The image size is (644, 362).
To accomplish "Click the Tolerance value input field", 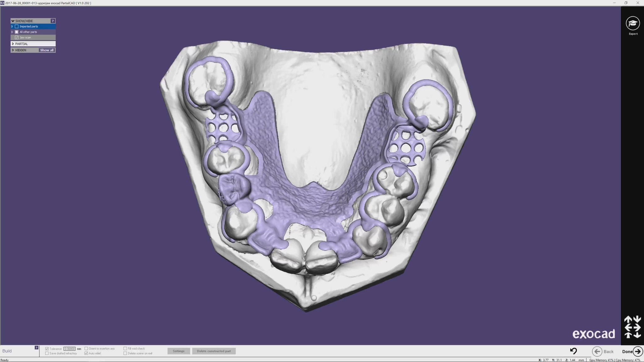I will point(69,349).
